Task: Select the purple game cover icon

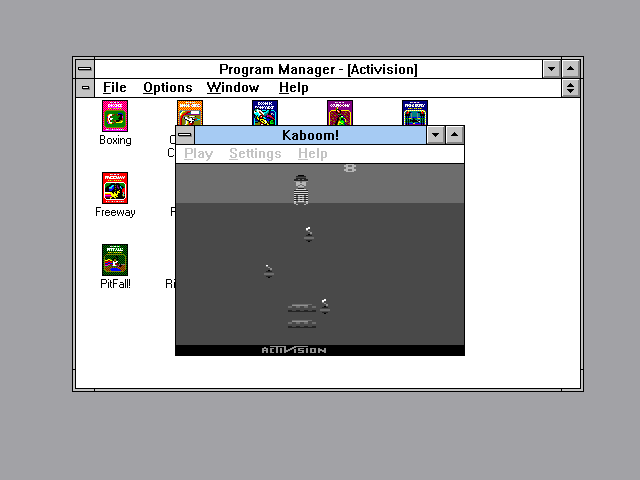Action: (x=340, y=113)
